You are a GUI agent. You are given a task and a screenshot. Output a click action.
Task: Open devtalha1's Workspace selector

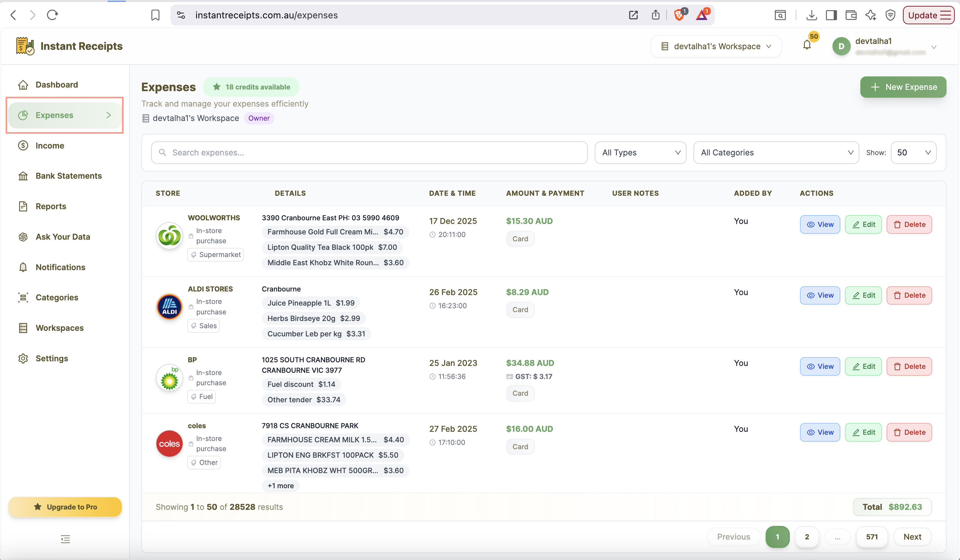click(716, 46)
